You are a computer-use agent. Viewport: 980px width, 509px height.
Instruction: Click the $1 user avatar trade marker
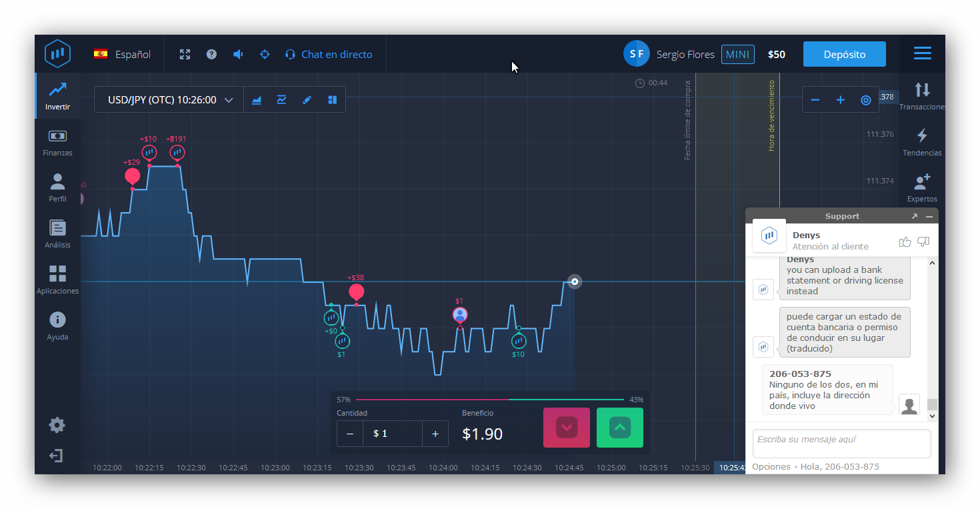tap(460, 315)
